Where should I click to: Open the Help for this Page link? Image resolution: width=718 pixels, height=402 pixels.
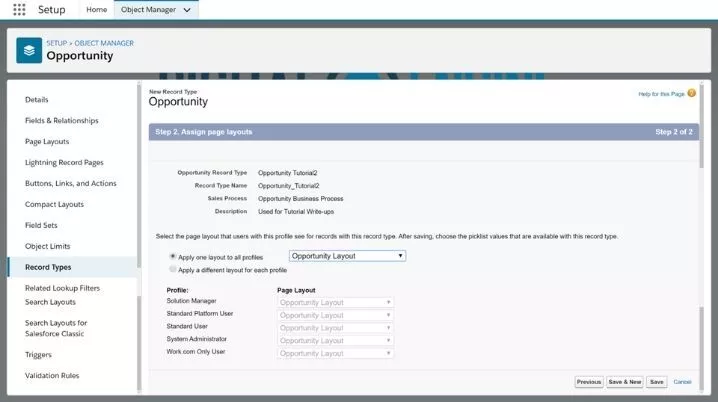[660, 94]
